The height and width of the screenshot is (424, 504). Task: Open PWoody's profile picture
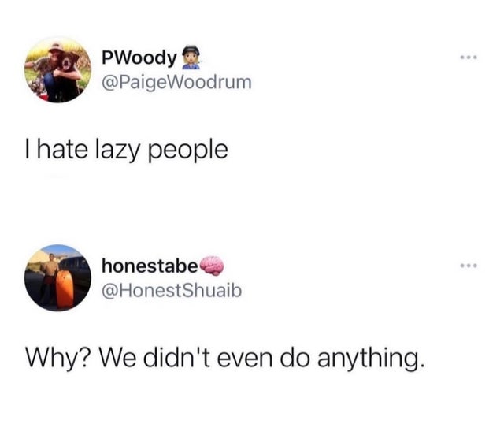point(57,70)
